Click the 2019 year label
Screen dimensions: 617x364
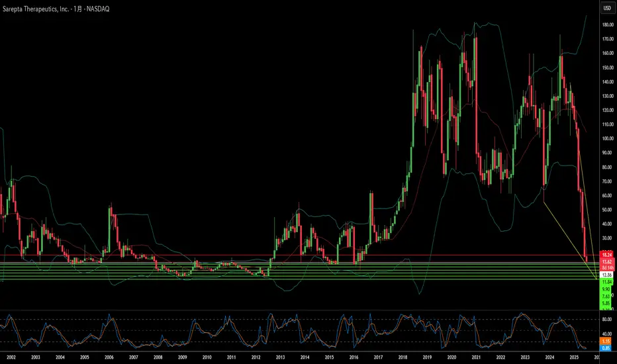(x=427, y=357)
